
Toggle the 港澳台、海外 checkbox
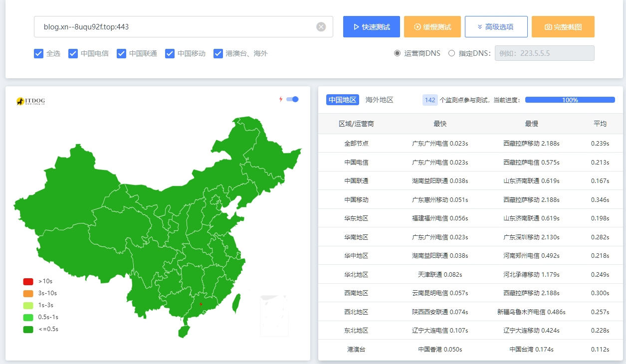click(x=218, y=53)
